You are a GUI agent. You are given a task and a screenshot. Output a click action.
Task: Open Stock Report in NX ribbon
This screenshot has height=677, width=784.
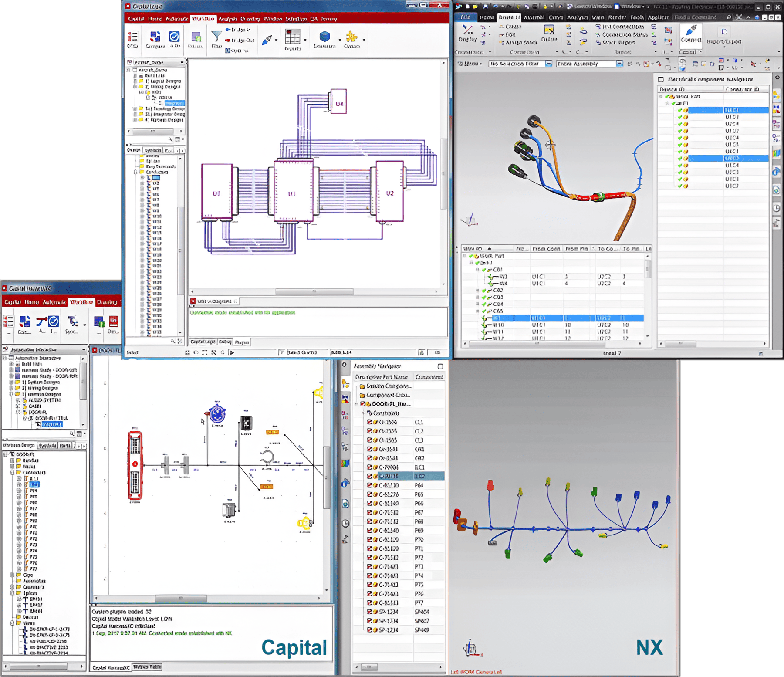point(615,42)
